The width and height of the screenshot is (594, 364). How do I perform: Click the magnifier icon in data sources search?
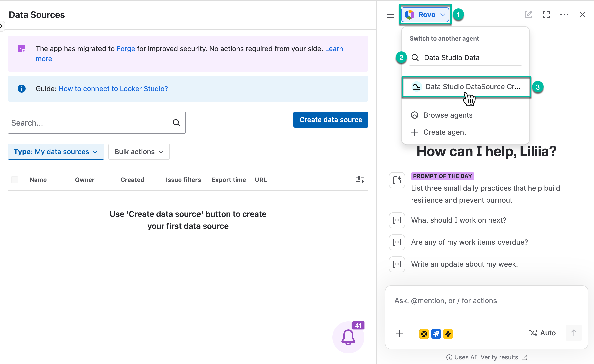[176, 123]
